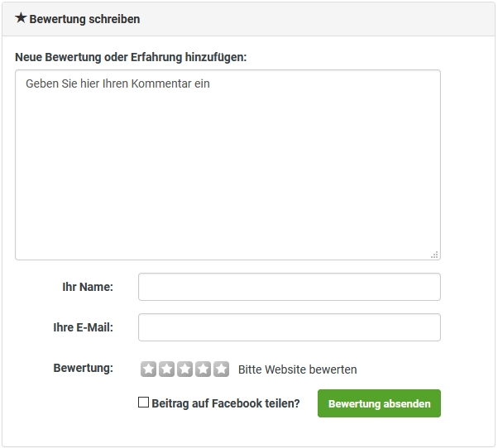Select the second rating star

tap(166, 369)
